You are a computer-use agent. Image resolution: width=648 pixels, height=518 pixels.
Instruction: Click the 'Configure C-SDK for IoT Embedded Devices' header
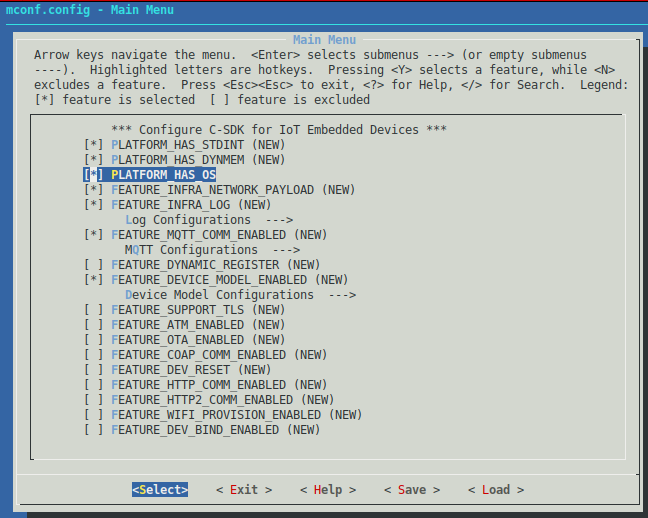pyautogui.click(x=279, y=130)
